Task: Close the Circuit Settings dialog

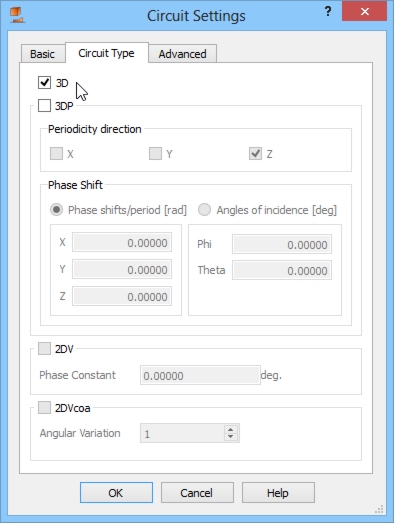Action: tap(365, 12)
